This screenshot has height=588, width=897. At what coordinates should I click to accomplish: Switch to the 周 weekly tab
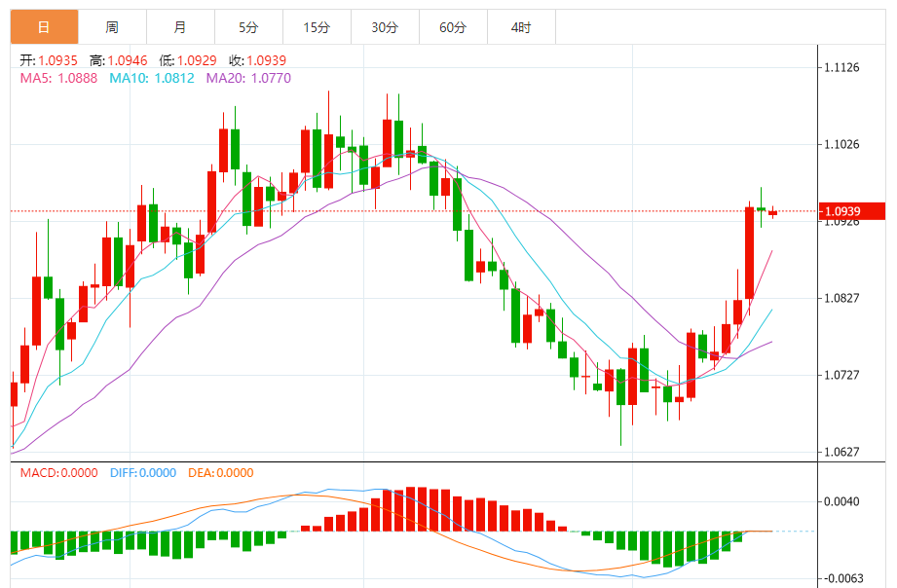[112, 27]
